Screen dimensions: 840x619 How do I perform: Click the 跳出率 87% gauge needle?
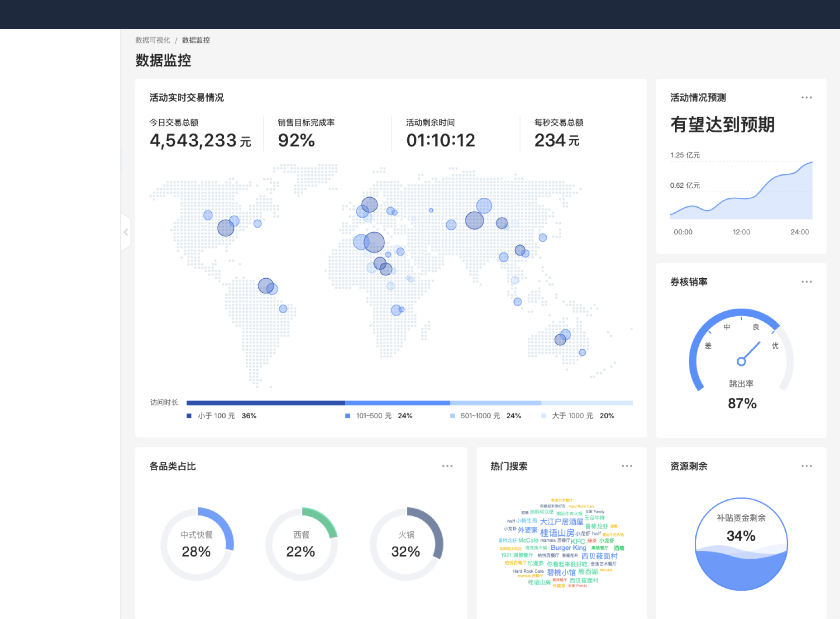pos(749,353)
